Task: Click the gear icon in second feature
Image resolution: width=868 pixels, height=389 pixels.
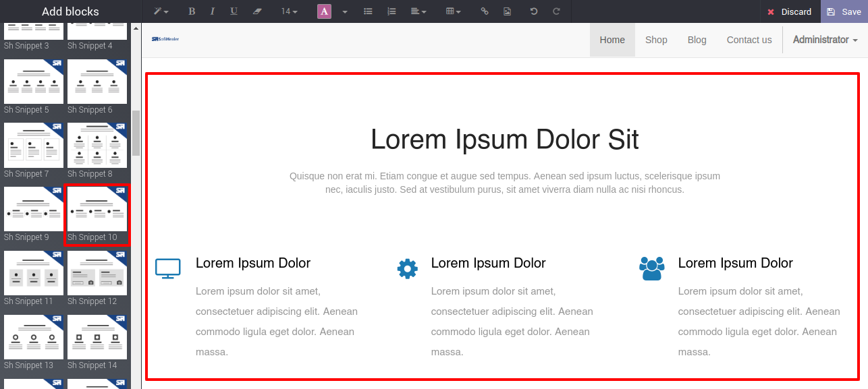Action: (408, 268)
